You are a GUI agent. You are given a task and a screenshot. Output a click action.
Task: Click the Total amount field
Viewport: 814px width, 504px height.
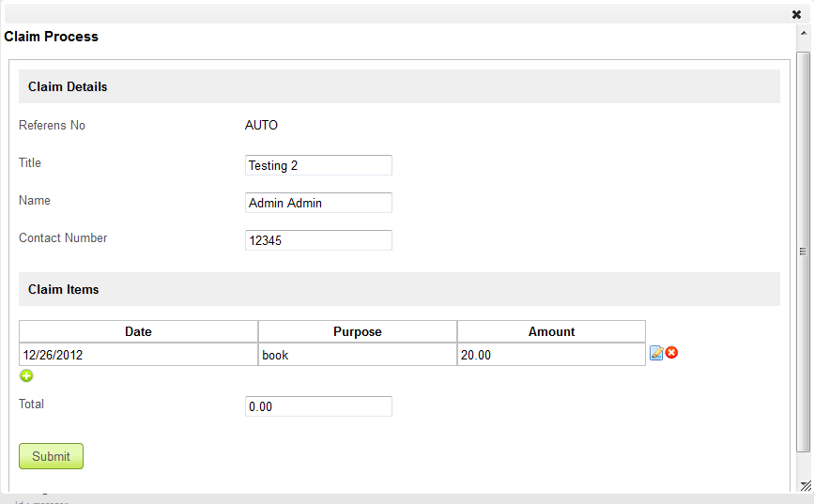(x=318, y=406)
